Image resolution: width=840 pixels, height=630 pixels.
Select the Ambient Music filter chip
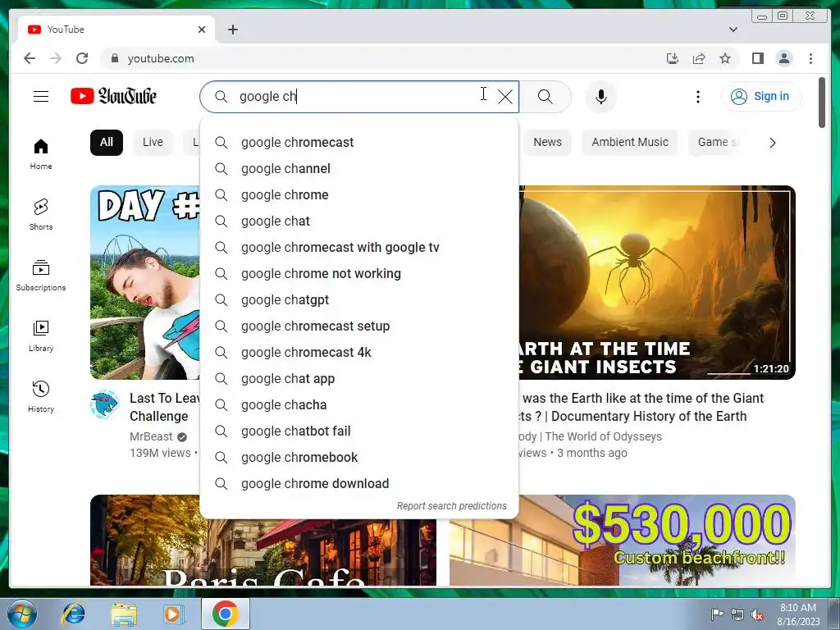point(630,143)
